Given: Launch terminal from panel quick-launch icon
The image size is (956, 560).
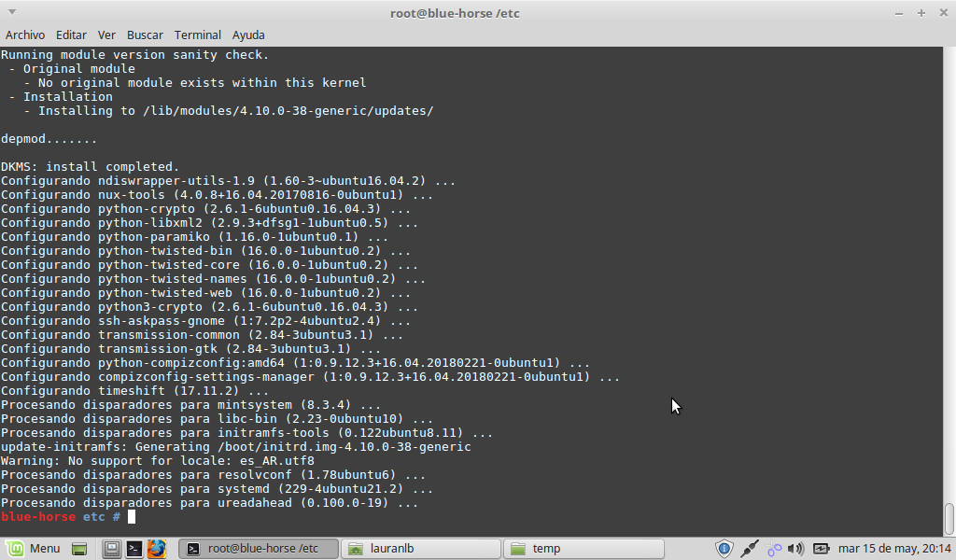Looking at the screenshot, I should click(134, 548).
